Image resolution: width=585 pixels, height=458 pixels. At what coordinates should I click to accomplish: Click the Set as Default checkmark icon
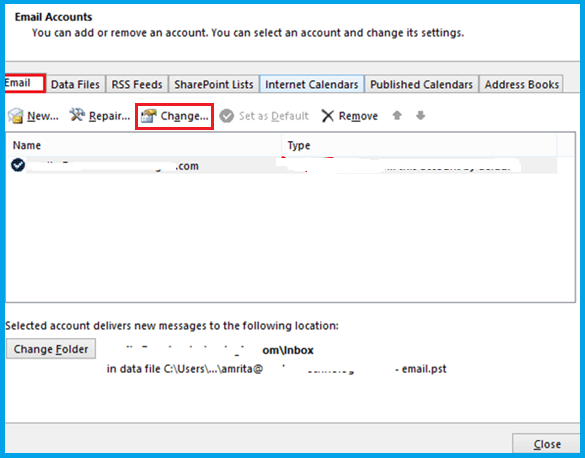pos(226,116)
